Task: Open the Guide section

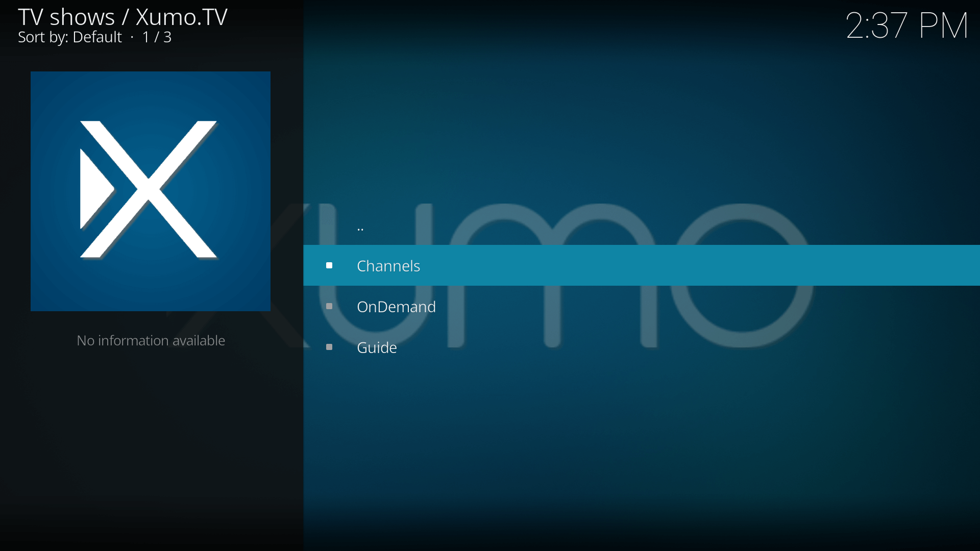Action: pos(377,347)
